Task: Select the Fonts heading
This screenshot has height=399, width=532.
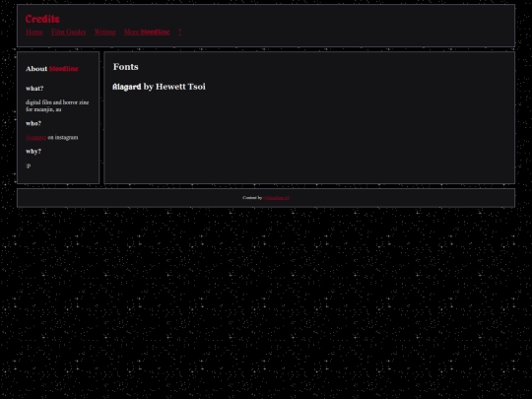Action: coord(126,67)
